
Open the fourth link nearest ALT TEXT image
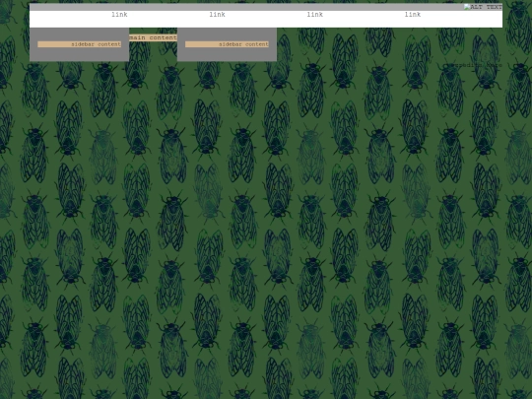click(x=413, y=14)
